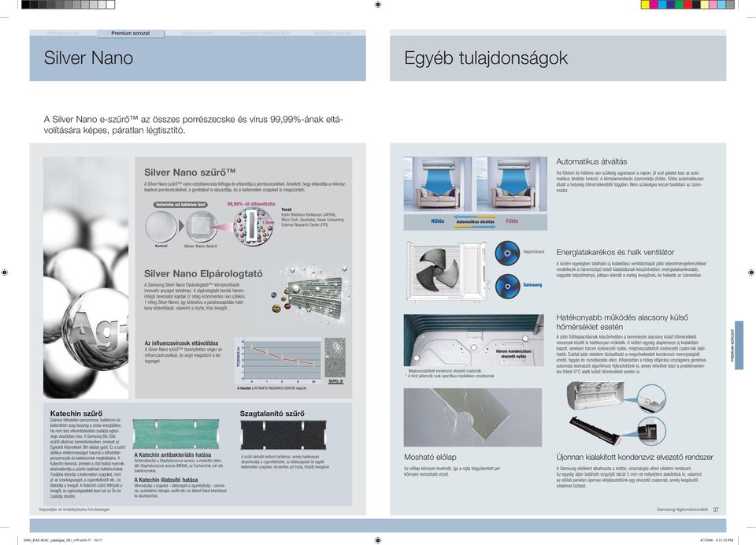Pick the magenta swatch in color bar

654,5
